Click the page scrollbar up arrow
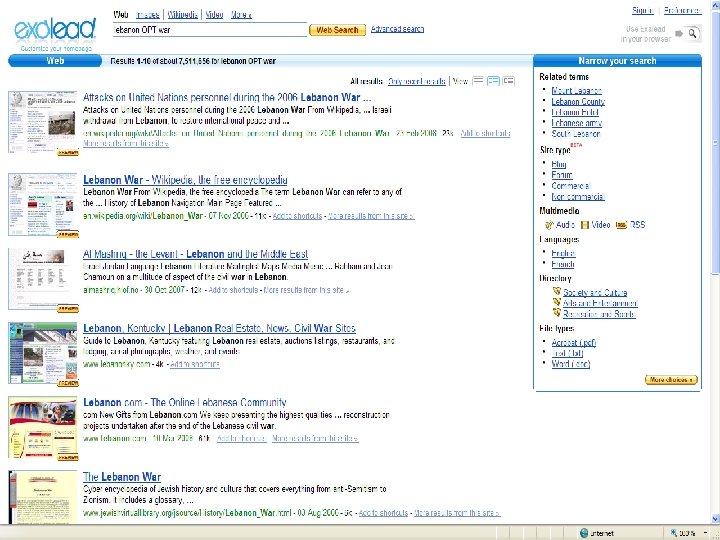 715,4
